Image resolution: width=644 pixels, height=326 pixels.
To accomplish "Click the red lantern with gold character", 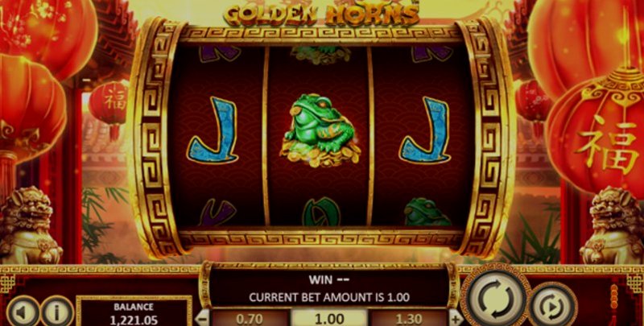I will point(597,135).
